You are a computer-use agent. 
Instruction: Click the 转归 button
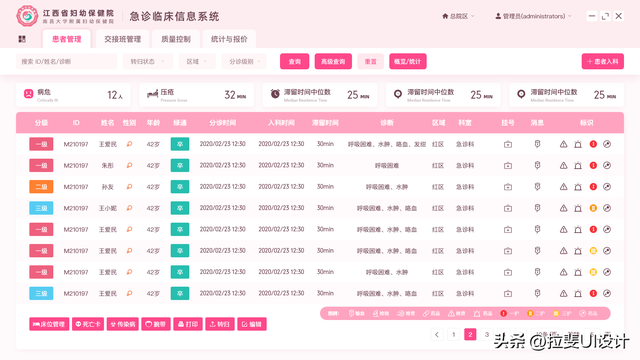tap(220, 324)
